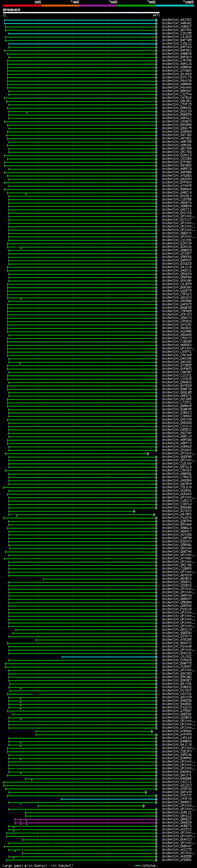Click hit label UniRef100_Q3B7P9

coord(177,521)
